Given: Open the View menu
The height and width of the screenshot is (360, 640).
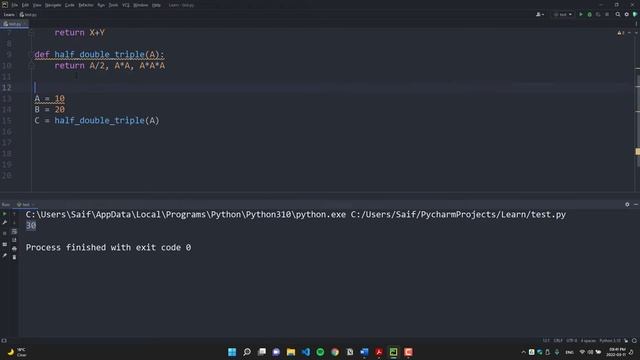Looking at the screenshot, I should (37, 5).
